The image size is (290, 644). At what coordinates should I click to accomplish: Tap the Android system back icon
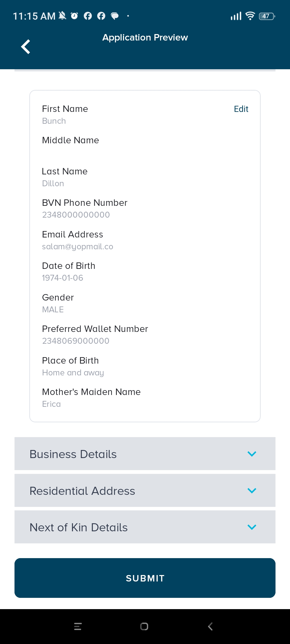[210, 626]
